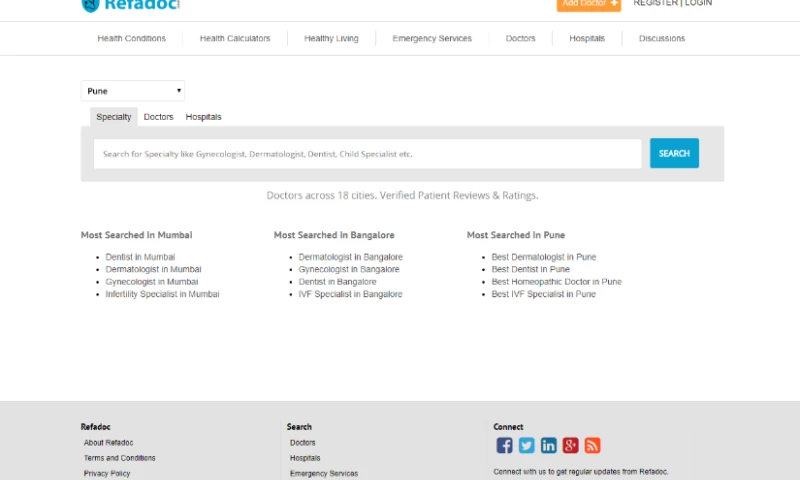Open Terms and Conditions footer link
Image resolution: width=800 pixels, height=480 pixels.
[119, 458]
